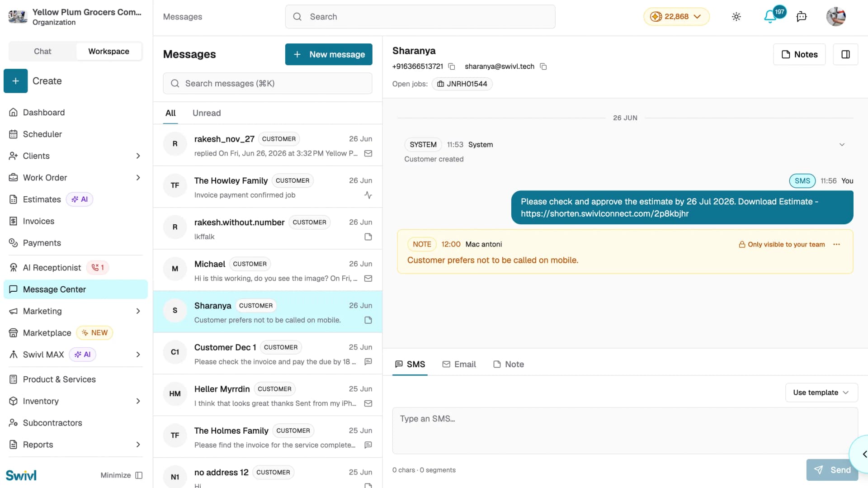
Task: Click the user profile avatar
Action: pos(836,17)
